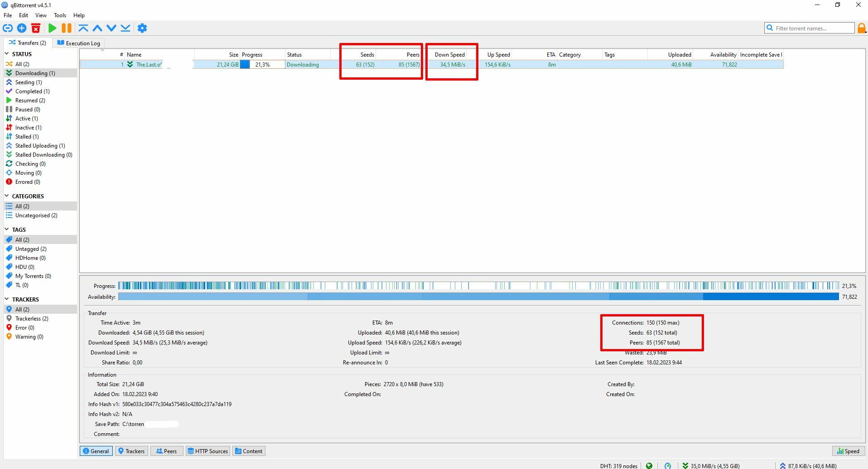This screenshot has width=868, height=469.
Task: Move torrent to bottom of queue
Action: (x=125, y=28)
